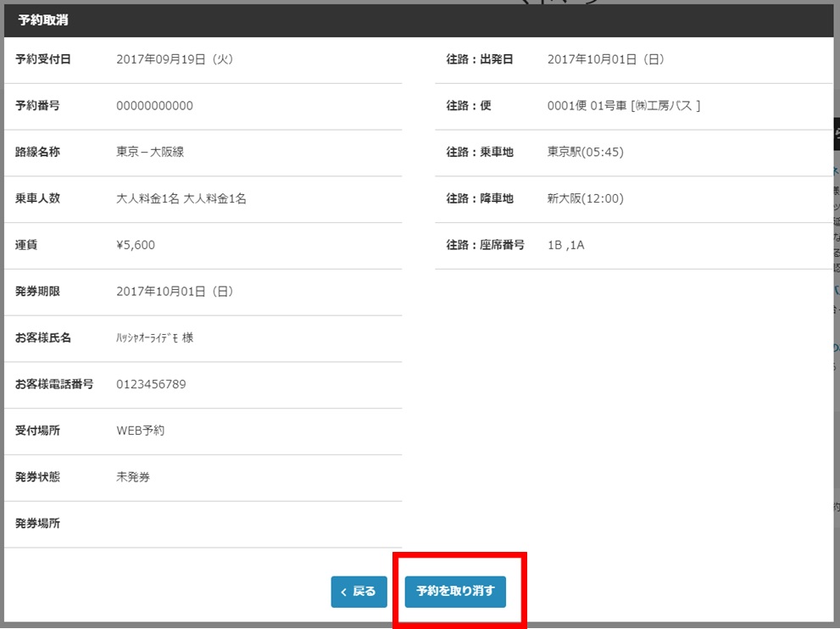Click the 予約取消 dialog header title
Screen dimensions: 840x629
click(x=42, y=20)
